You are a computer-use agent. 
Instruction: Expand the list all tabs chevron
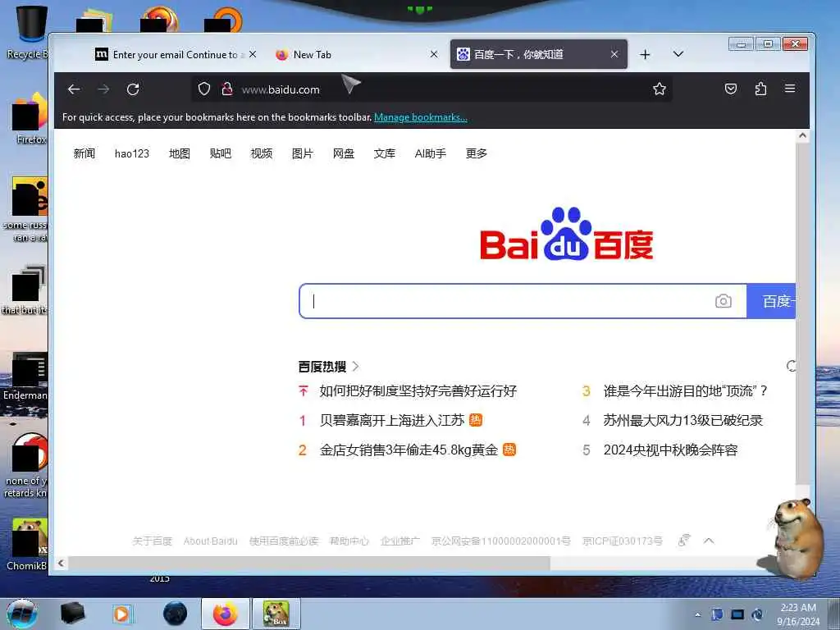point(678,54)
